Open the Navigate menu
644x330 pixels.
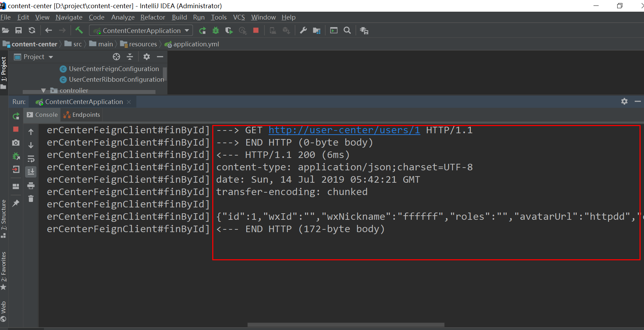point(69,17)
